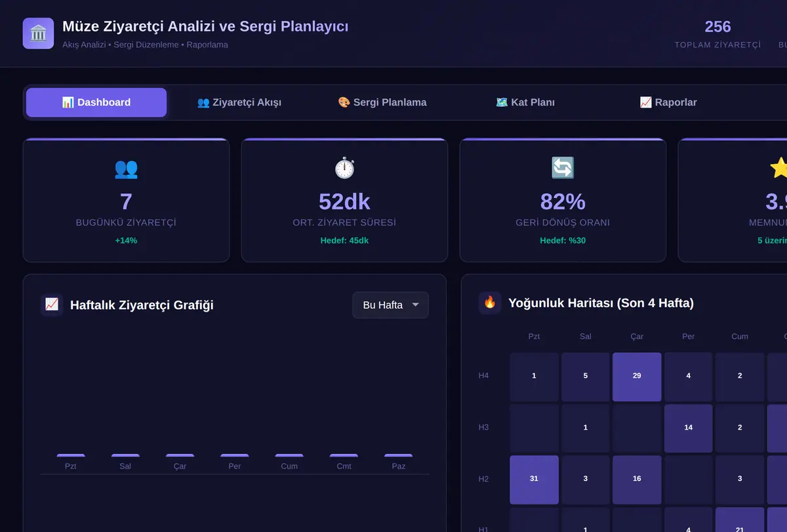The width and height of the screenshot is (787, 532).
Task: Select heatmap cell H3 Per showing 14
Action: (688, 428)
